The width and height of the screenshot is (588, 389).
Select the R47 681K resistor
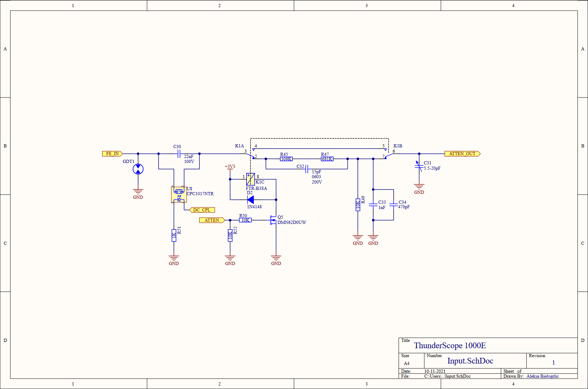[x=327, y=159]
